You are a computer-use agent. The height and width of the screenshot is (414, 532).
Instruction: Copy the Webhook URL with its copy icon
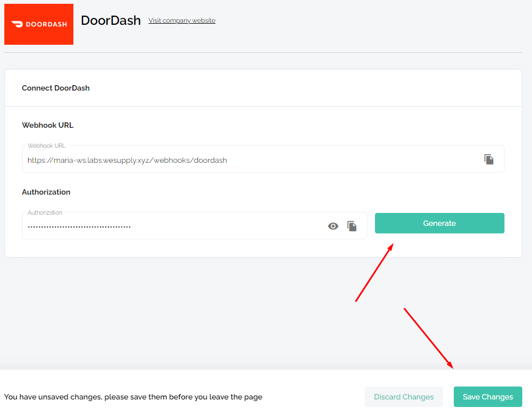pos(489,160)
